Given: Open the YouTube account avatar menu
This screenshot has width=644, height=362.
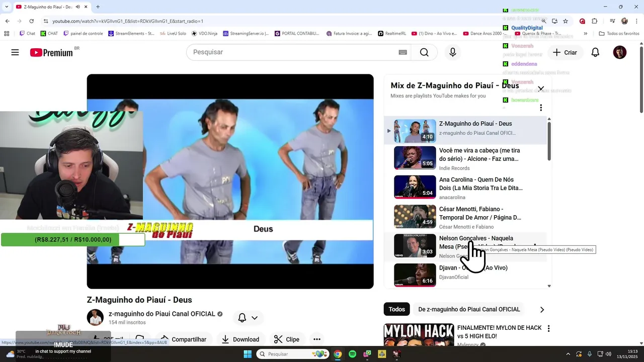Looking at the screenshot, I should click(x=620, y=52).
